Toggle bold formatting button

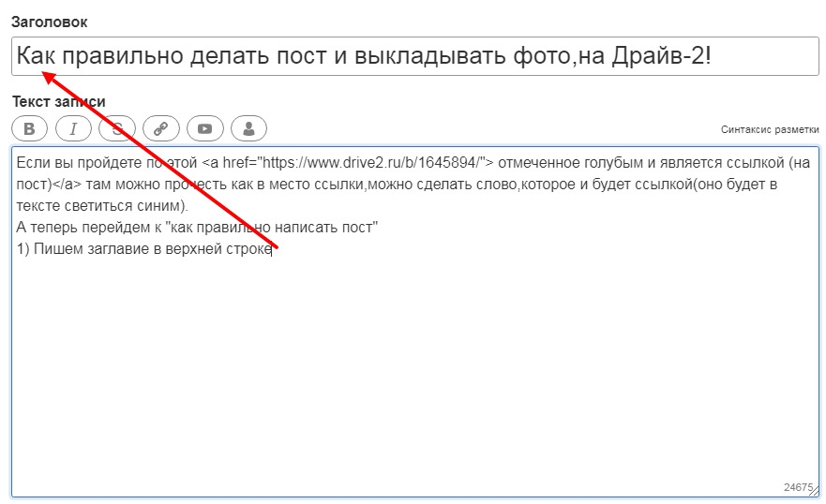click(29, 128)
